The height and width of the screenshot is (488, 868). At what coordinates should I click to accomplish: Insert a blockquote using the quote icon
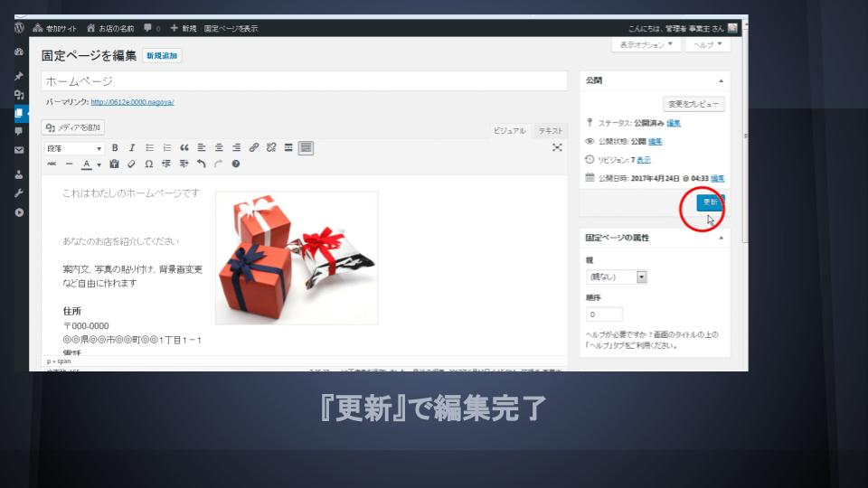point(184,147)
